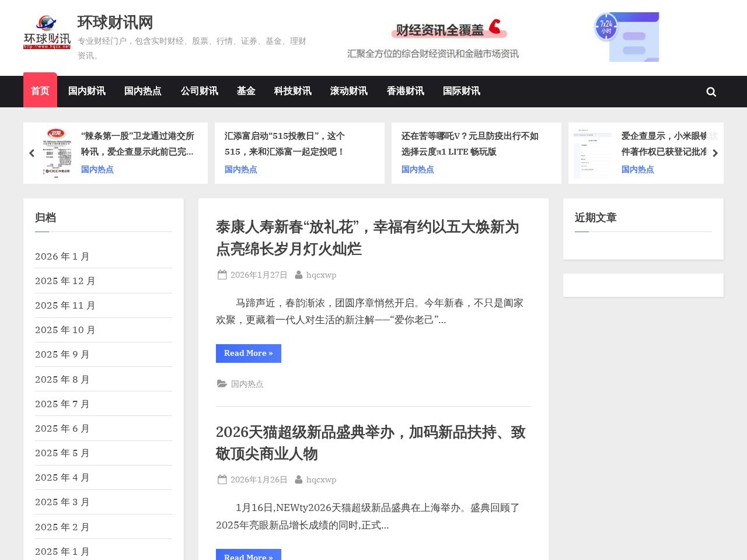Open 国内热点 category below 泰康人寿 article
This screenshot has width=747, height=560.
pyautogui.click(x=247, y=384)
